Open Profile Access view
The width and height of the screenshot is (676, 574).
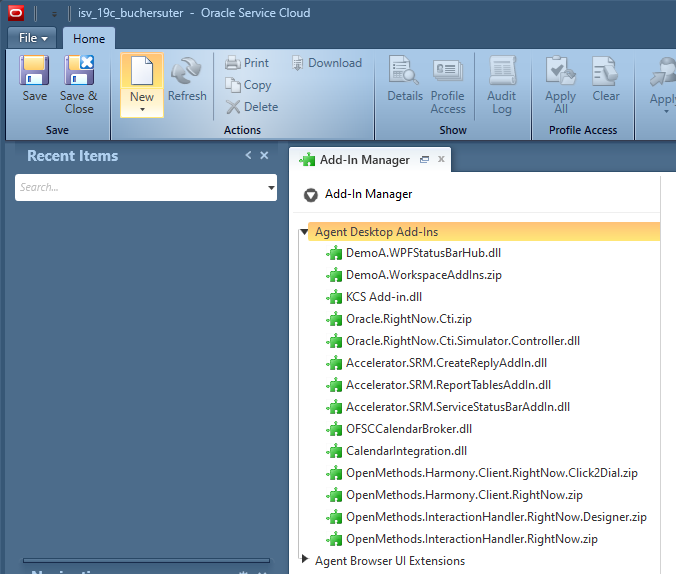click(x=448, y=85)
